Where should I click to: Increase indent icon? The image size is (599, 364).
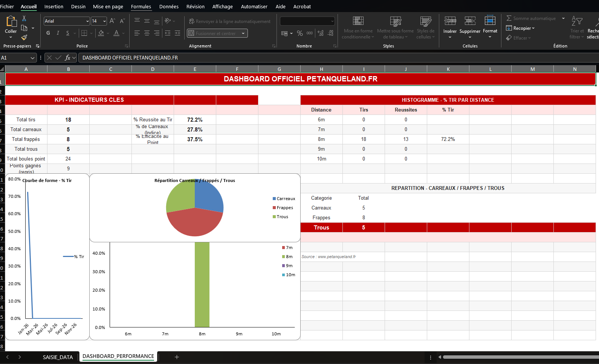177,33
